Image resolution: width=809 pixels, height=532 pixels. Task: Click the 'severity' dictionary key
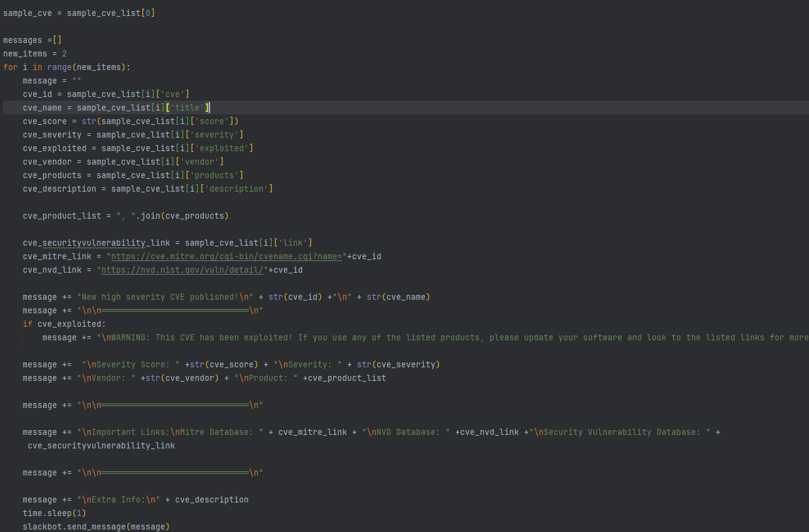(219, 135)
